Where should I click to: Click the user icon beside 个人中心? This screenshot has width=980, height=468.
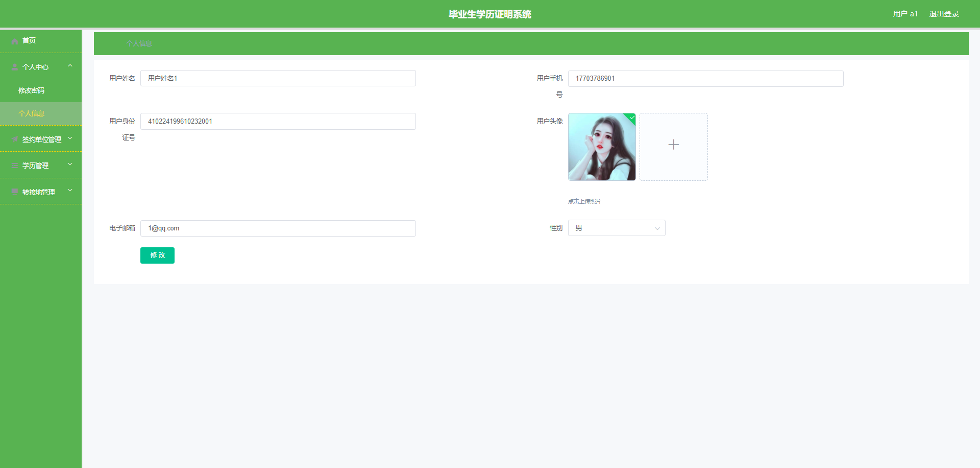(15, 67)
